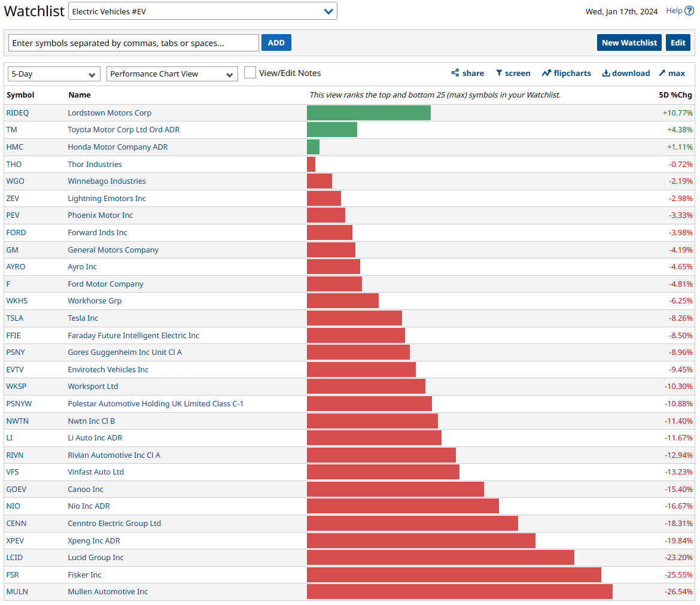700x605 pixels.
Task: Open Mullen Automotive Inc link
Action: pyautogui.click(x=108, y=592)
